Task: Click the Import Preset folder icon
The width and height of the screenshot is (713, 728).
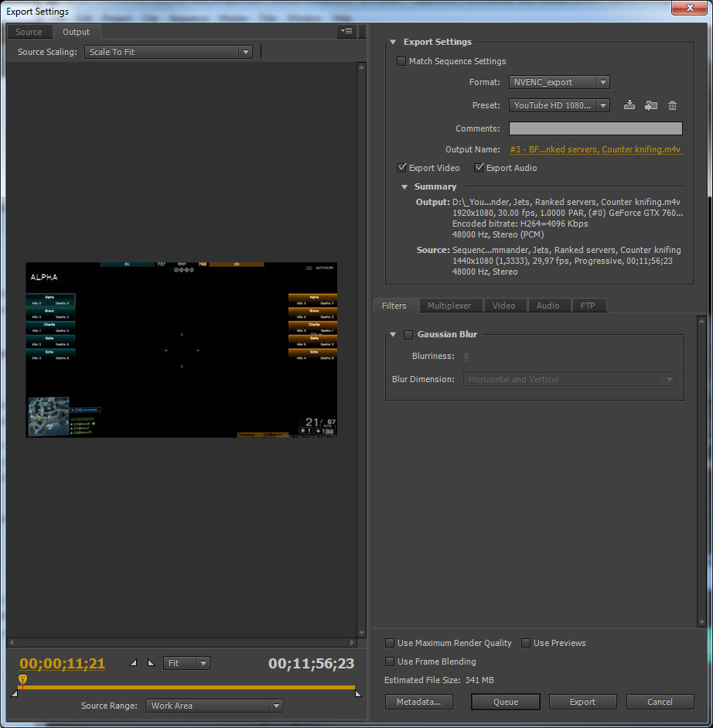Action: click(x=651, y=105)
